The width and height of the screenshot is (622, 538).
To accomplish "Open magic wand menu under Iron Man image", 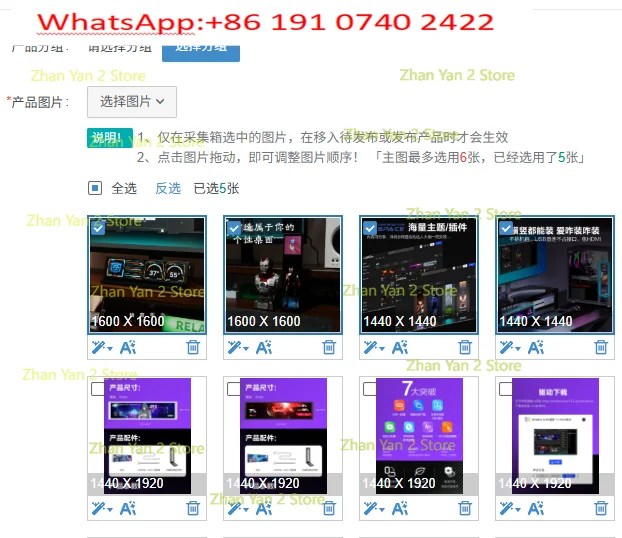I will (x=238, y=348).
